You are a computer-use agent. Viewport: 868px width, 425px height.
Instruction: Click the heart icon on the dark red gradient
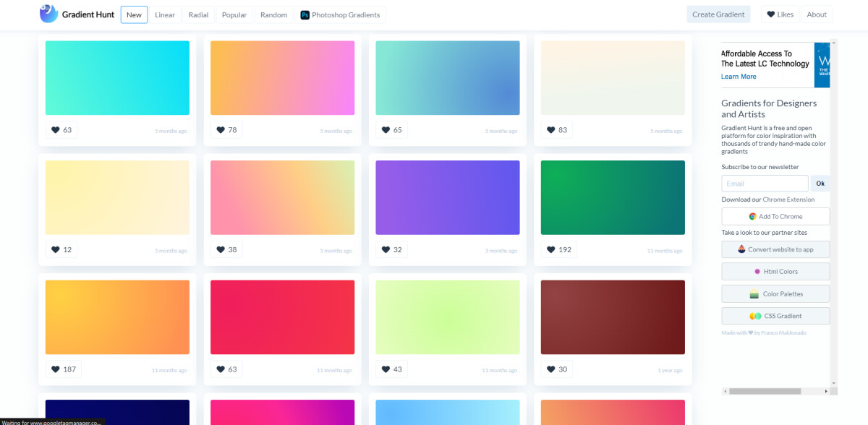point(550,369)
